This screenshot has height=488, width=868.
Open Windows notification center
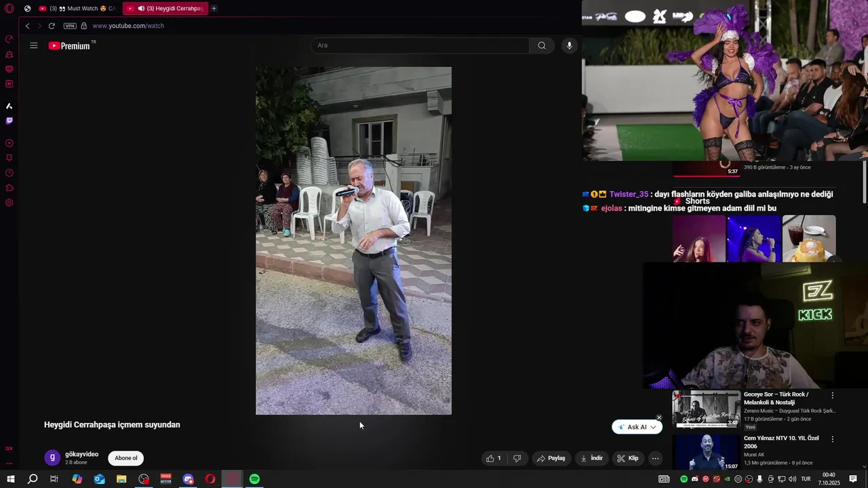[853, 479]
